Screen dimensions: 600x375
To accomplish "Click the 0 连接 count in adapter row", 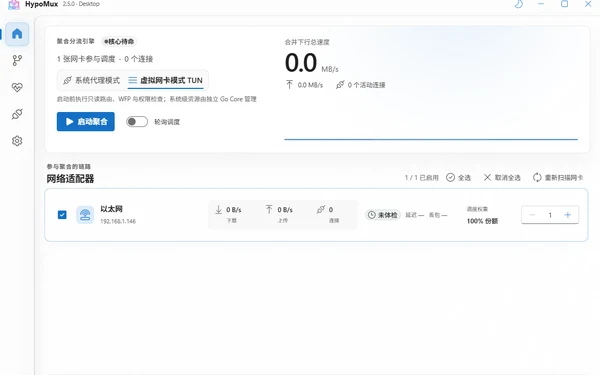I will pos(331,210).
